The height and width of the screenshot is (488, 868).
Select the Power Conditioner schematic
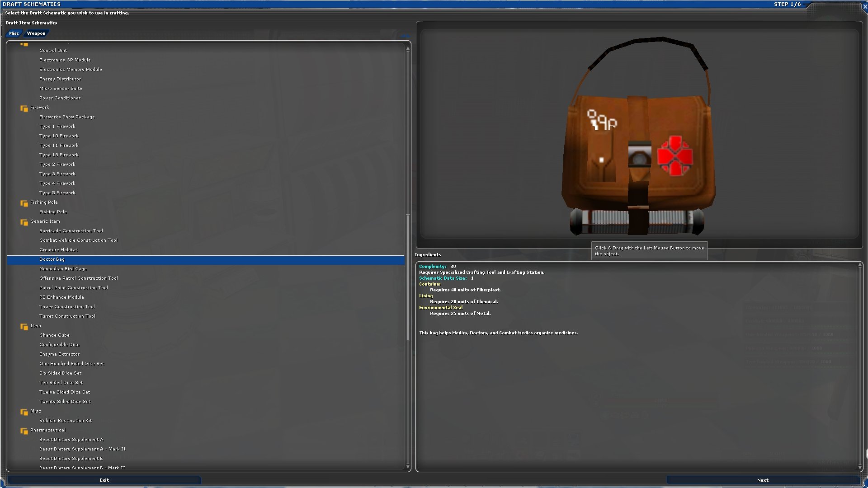click(x=60, y=98)
